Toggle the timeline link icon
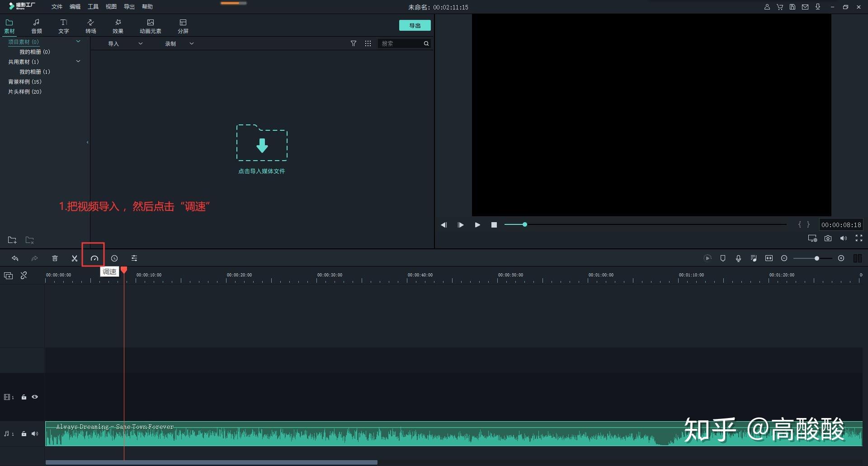The width and height of the screenshot is (868, 466). (24, 275)
